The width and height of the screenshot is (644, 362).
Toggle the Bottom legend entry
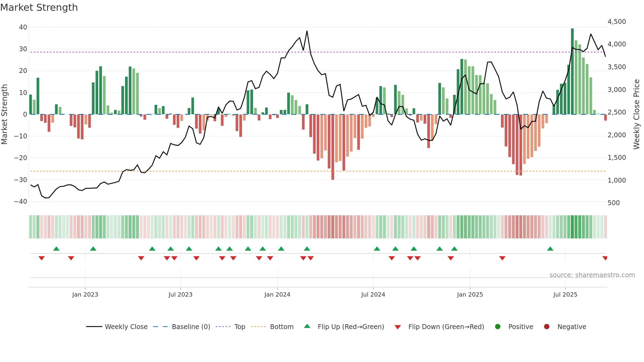click(272, 327)
